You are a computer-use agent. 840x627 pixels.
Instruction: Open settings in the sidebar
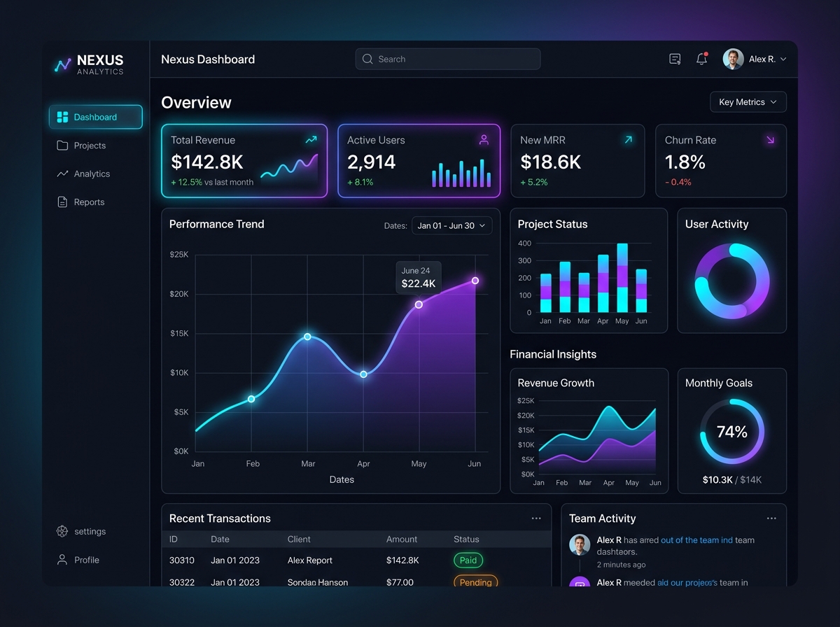tap(80, 531)
